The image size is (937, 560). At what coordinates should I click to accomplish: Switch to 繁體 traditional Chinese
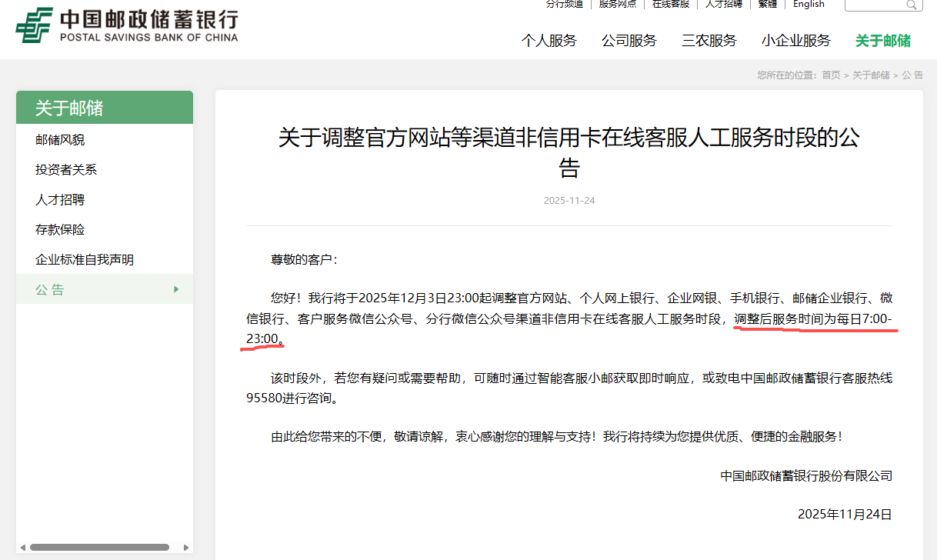point(767,5)
